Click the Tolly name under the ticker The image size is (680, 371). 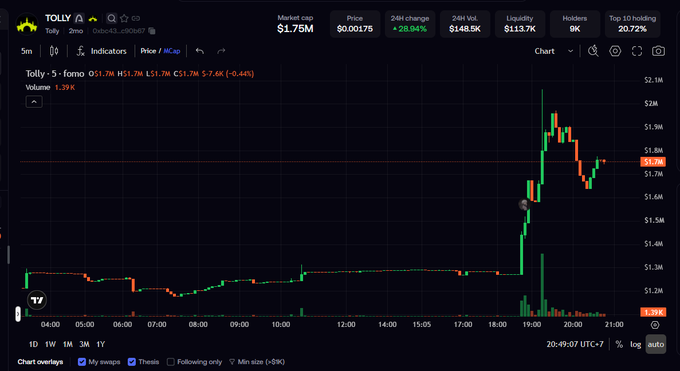pos(52,31)
